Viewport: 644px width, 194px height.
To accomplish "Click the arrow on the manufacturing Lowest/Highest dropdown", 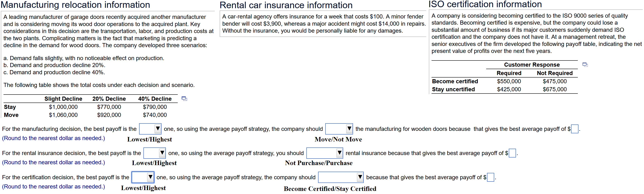I will [x=158, y=129].
